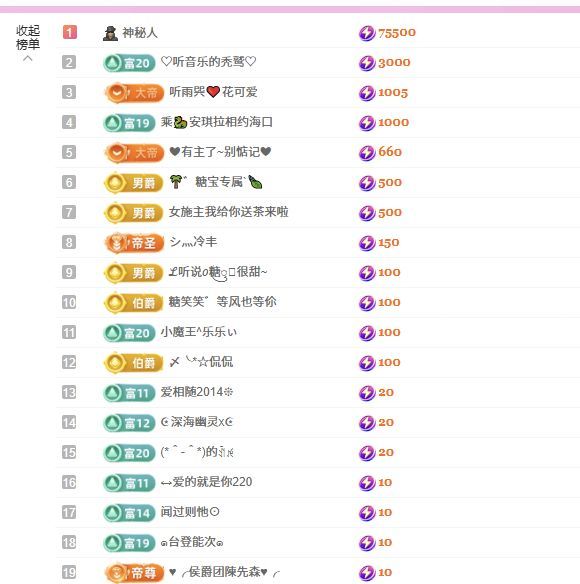Click the mystery person avatar icon
Viewport: 580px width, 584px height.
[110, 33]
